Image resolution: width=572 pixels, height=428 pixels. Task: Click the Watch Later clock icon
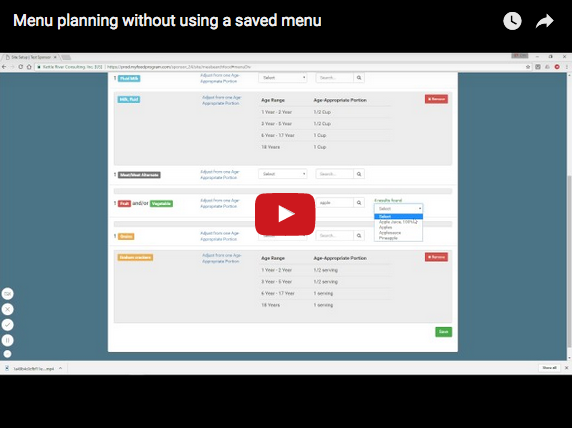click(x=512, y=21)
